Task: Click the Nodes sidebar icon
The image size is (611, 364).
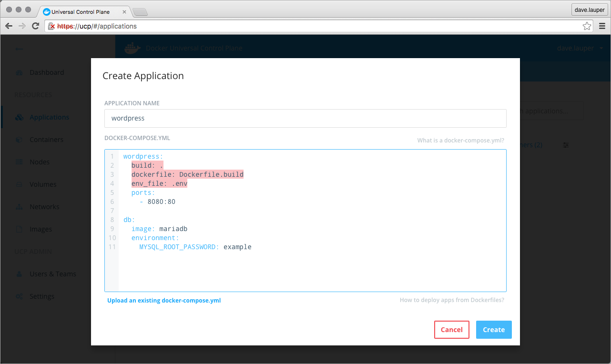Action: pos(19,162)
